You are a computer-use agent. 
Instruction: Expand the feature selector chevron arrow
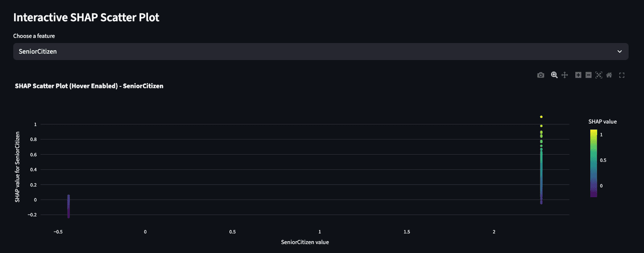click(619, 51)
